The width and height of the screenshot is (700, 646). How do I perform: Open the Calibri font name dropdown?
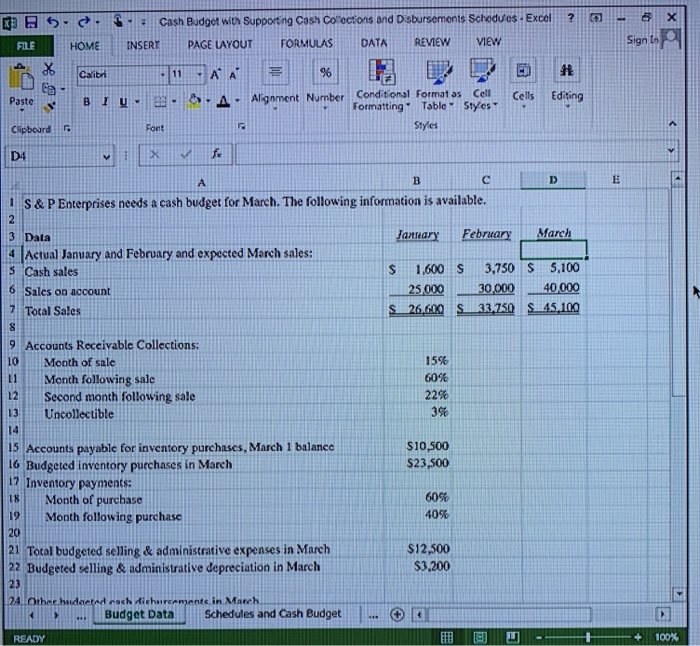click(163, 75)
